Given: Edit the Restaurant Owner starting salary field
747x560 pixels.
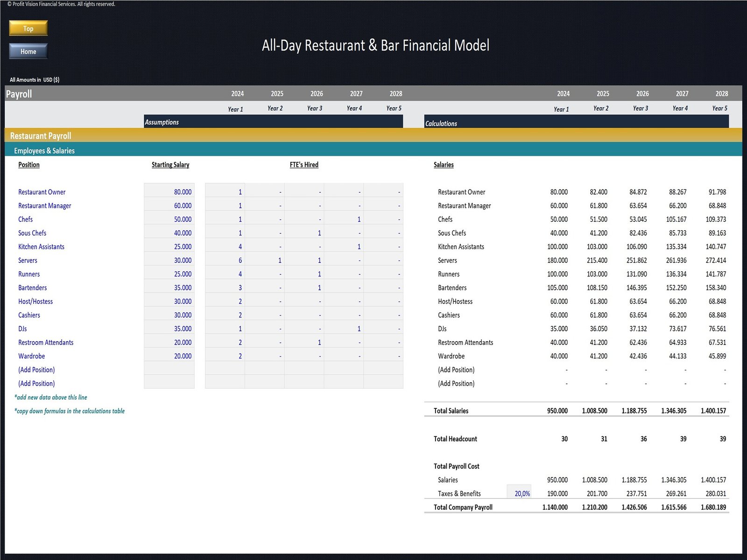Looking at the screenshot, I should (x=177, y=192).
